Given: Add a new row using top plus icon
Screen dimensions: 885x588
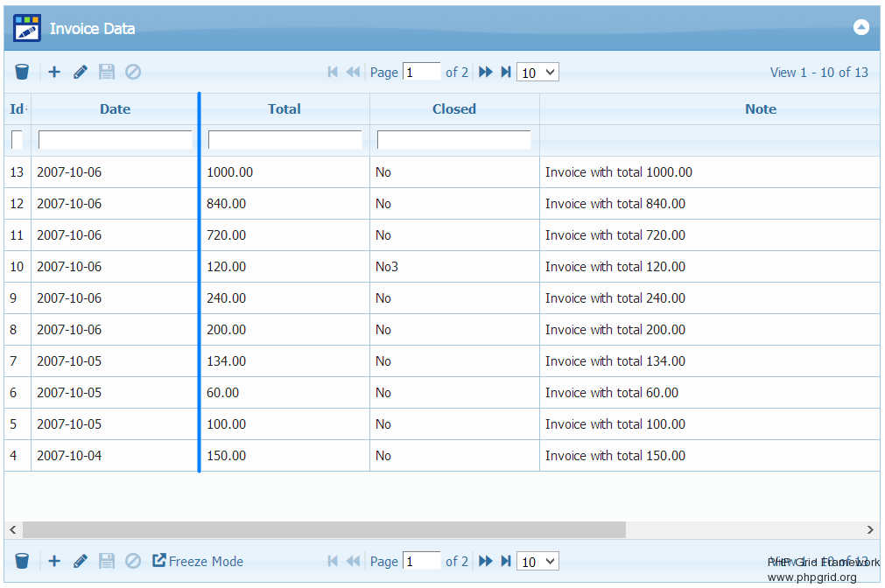Looking at the screenshot, I should (54, 72).
